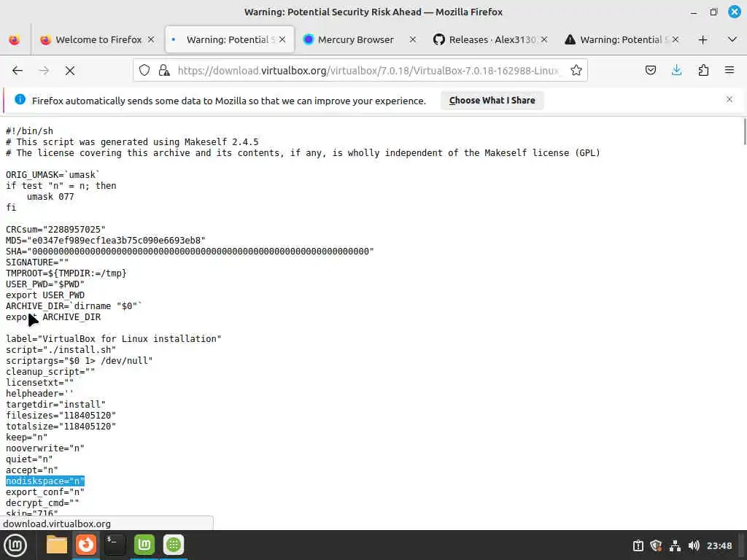Click the SIGNATURE="" line
747x560 pixels.
(37, 262)
